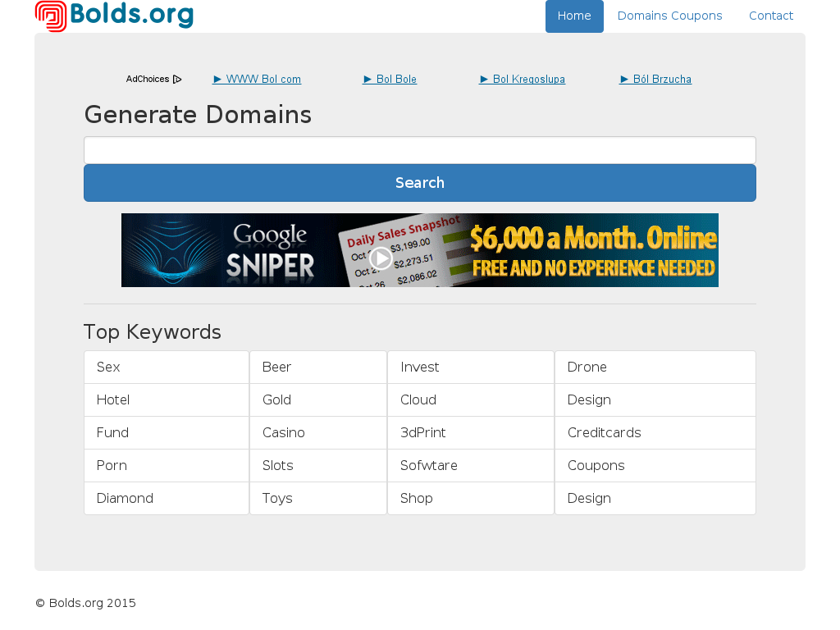The image size is (840, 630).
Task: Choose the Drone keyword
Action: 655,367
